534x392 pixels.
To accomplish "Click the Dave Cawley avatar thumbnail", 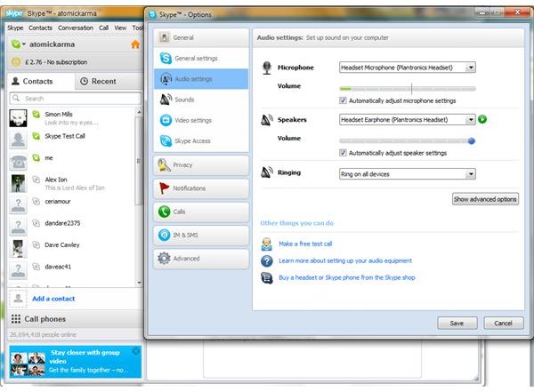I will point(18,249).
